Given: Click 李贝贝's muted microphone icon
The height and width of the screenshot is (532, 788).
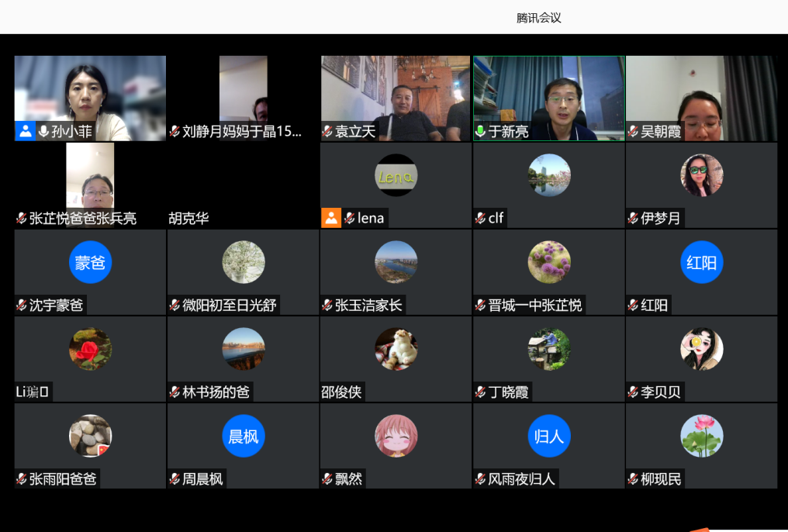Looking at the screenshot, I should pyautogui.click(x=633, y=392).
